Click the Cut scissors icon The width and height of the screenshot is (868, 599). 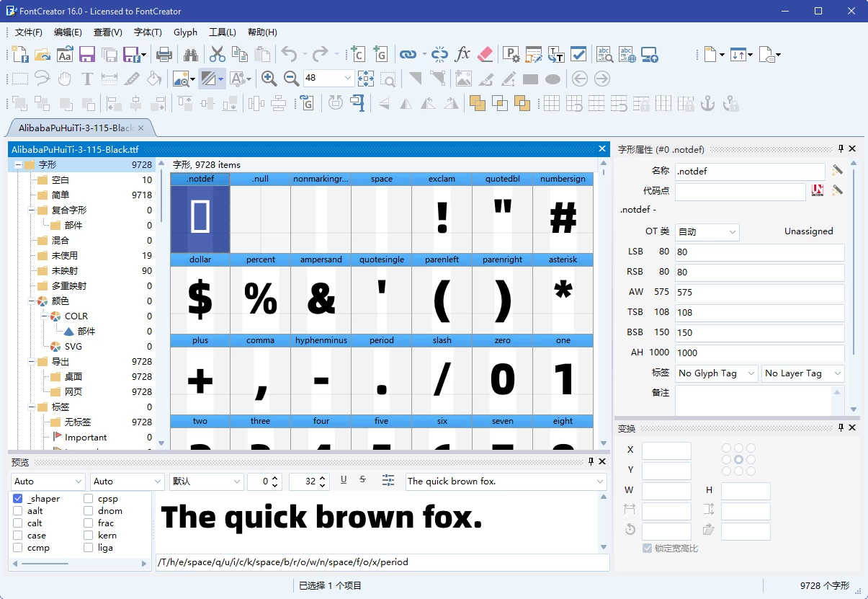218,54
